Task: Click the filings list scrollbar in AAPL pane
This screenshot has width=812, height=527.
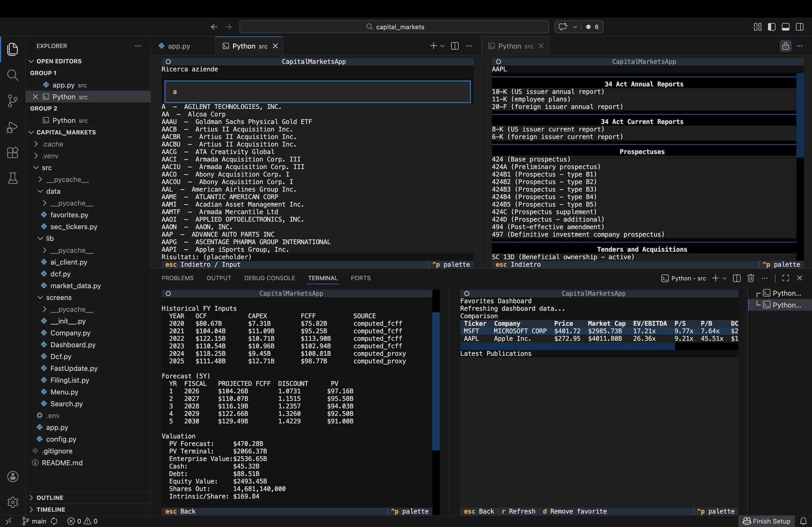Action: [x=800, y=115]
